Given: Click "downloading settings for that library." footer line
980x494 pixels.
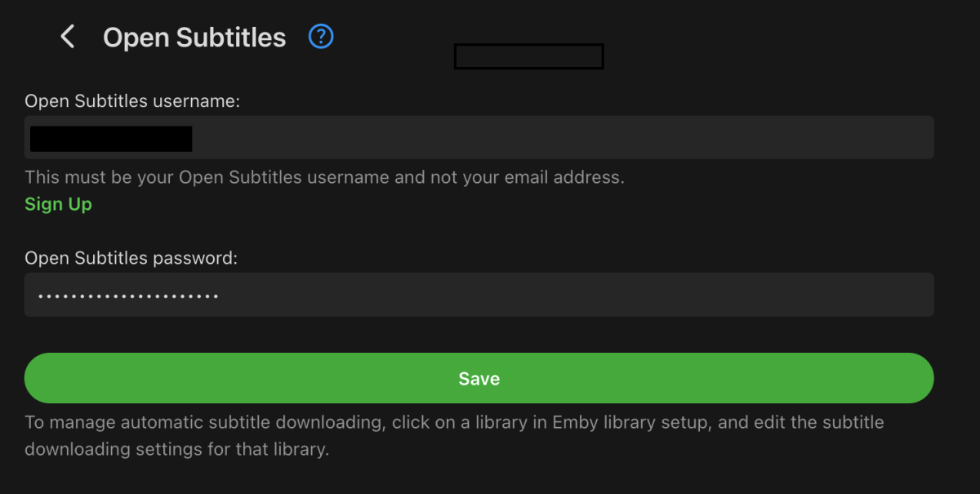Looking at the screenshot, I should click(x=176, y=450).
